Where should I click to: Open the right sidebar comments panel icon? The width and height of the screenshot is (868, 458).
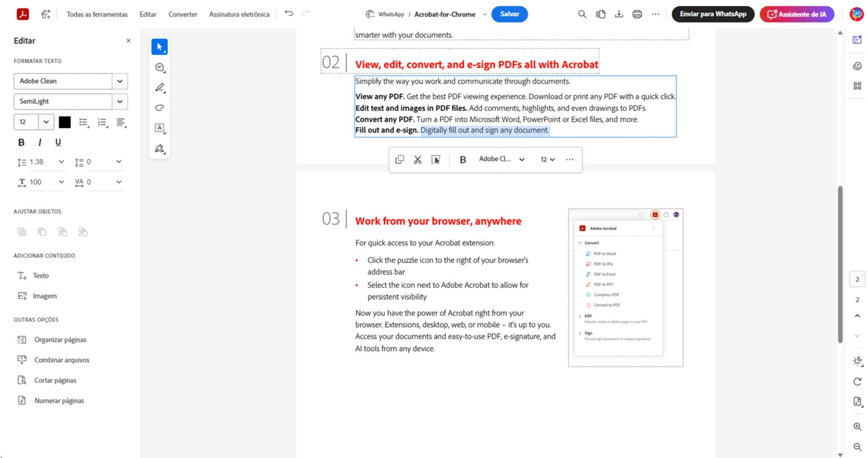click(x=857, y=66)
